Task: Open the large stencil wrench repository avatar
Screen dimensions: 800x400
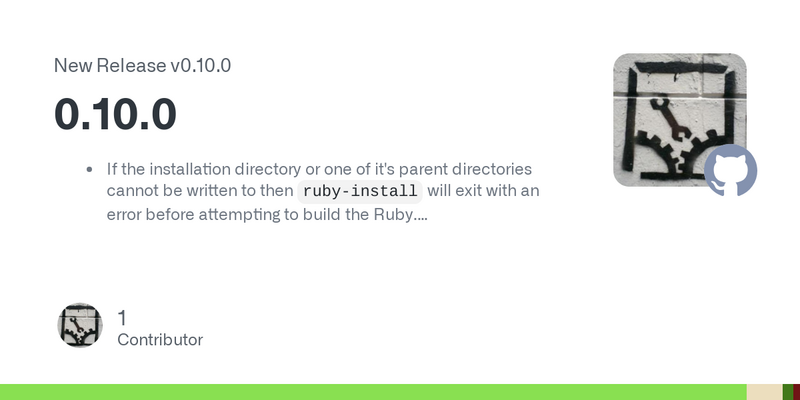Action: pyautogui.click(x=680, y=120)
